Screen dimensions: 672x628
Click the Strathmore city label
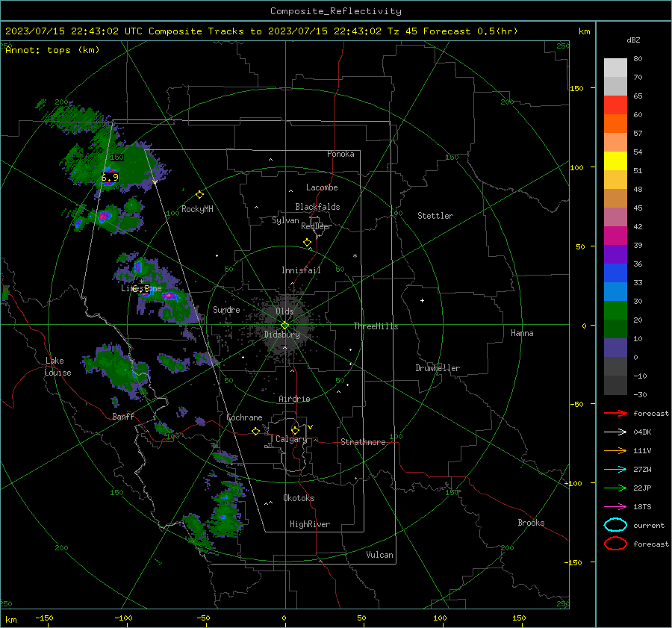363,442
